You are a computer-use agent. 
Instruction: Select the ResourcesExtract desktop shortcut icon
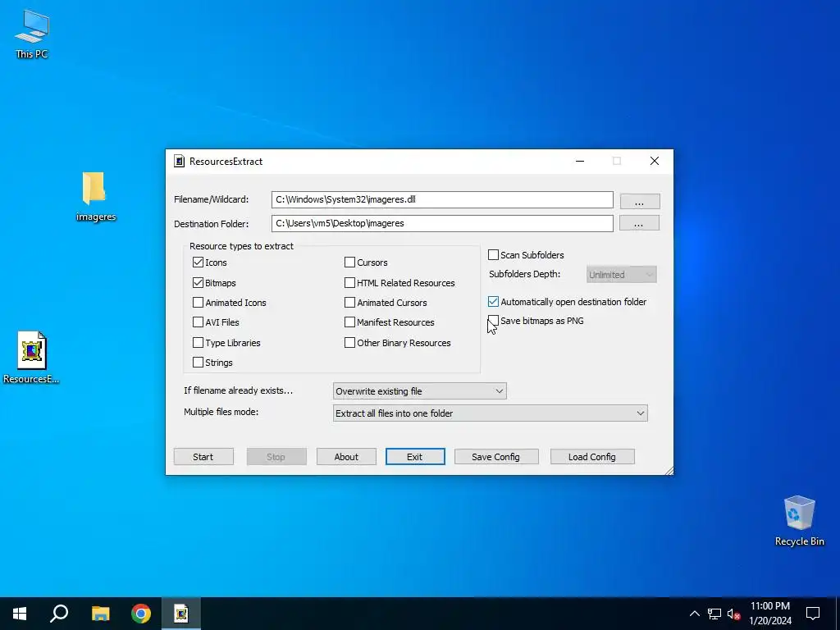31,357
